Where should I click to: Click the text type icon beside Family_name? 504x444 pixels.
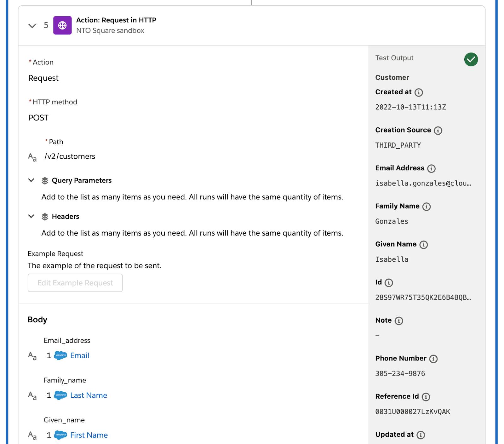[x=32, y=396]
